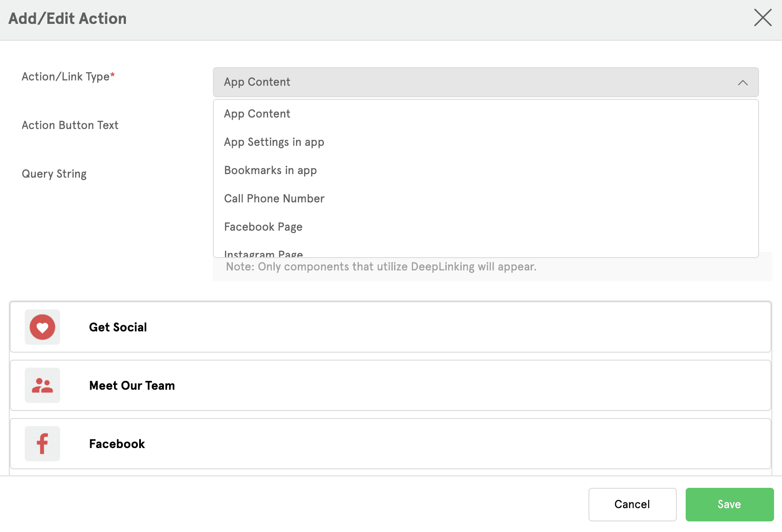The image size is (782, 532).
Task: Select "App Content" from the dropdown
Action: 257,114
